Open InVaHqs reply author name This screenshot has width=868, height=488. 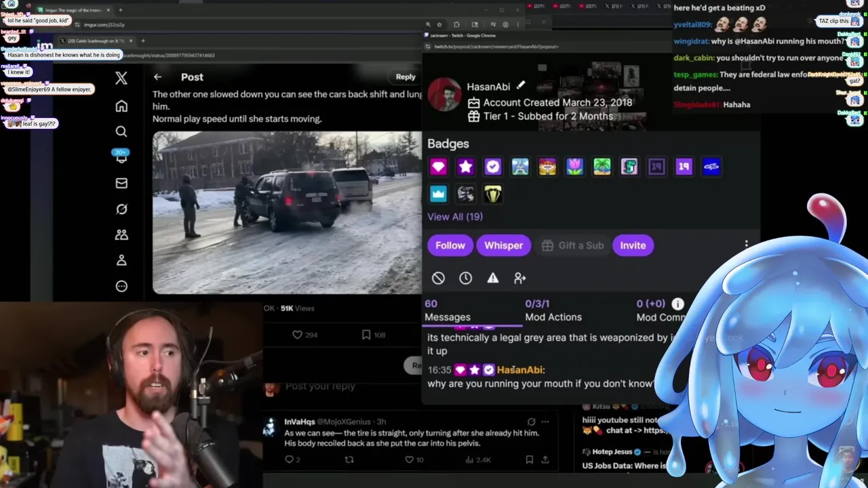click(299, 422)
